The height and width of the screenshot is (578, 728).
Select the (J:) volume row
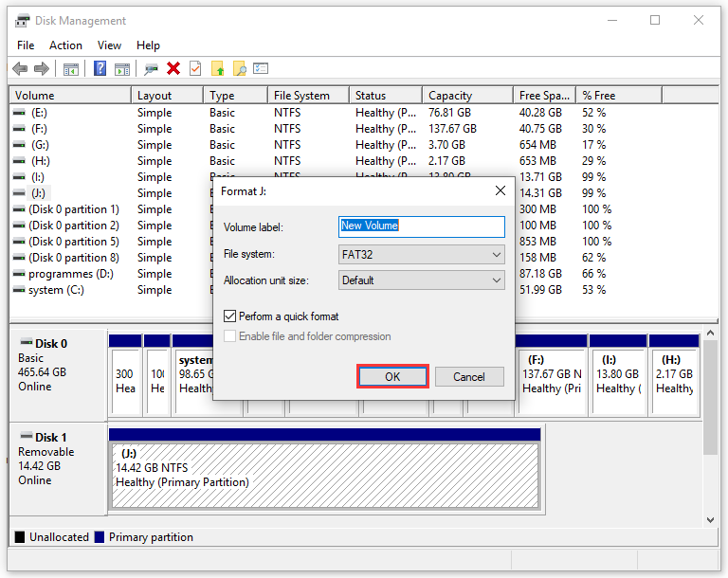(x=38, y=192)
